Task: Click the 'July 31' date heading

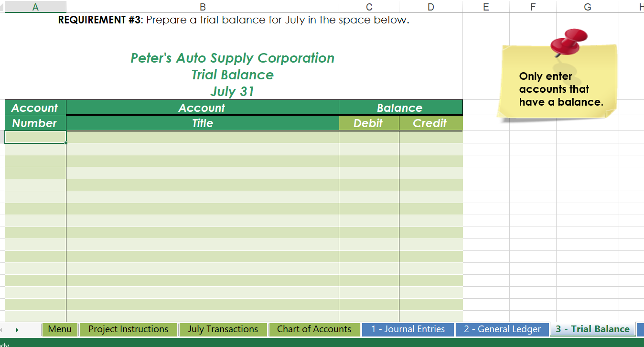Action: (x=233, y=91)
